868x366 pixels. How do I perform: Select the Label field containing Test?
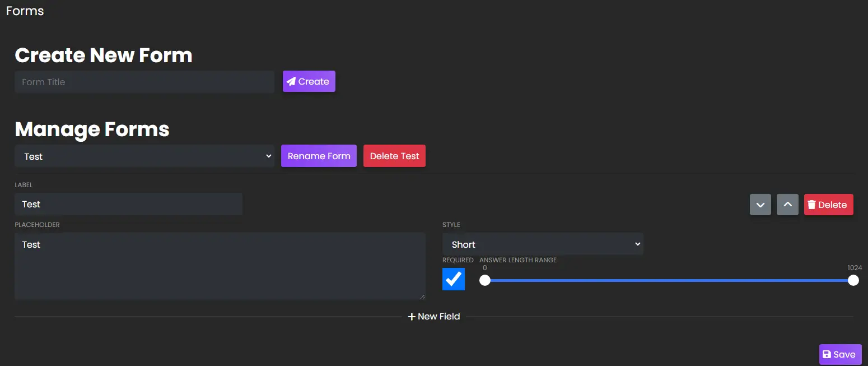128,204
